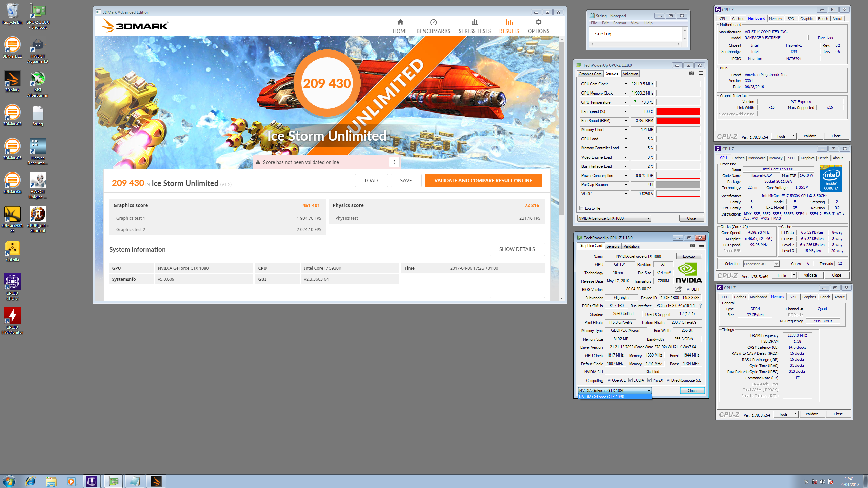Select 3DMark2001 SE desktop icon

[x=12, y=219]
